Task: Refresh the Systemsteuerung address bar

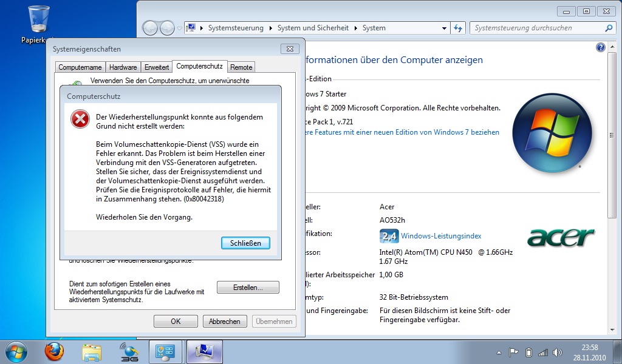Action: 458,28
